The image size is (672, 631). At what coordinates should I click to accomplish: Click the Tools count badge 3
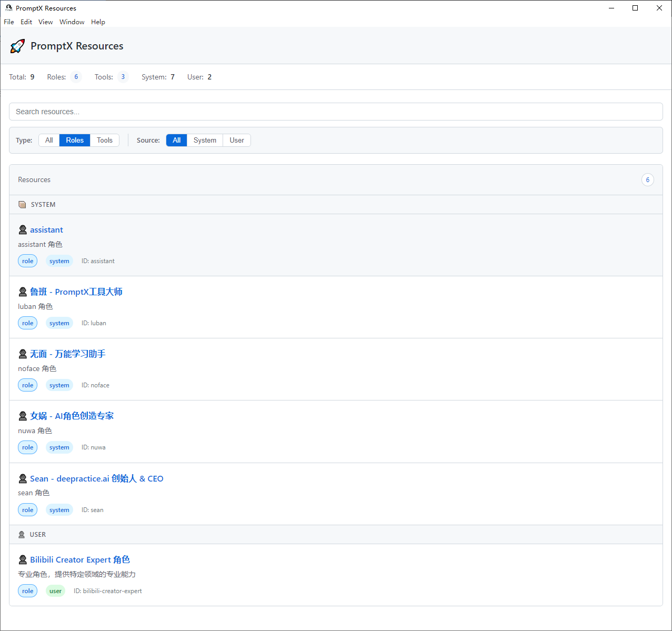tap(123, 77)
